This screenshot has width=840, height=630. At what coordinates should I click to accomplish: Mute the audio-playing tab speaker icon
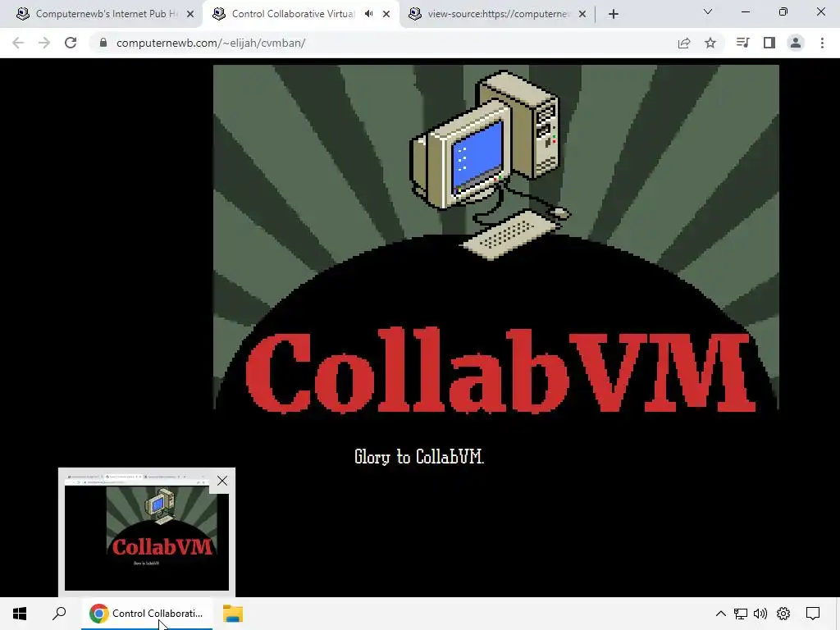coord(368,14)
